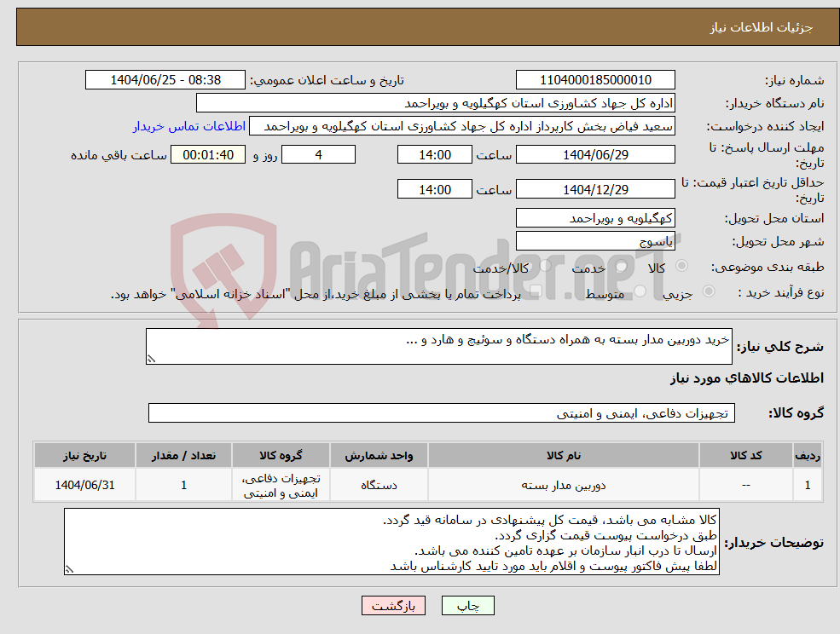Click the ساعت field showing 14:00
Viewport: 840px width, 634px height.
coord(434,154)
